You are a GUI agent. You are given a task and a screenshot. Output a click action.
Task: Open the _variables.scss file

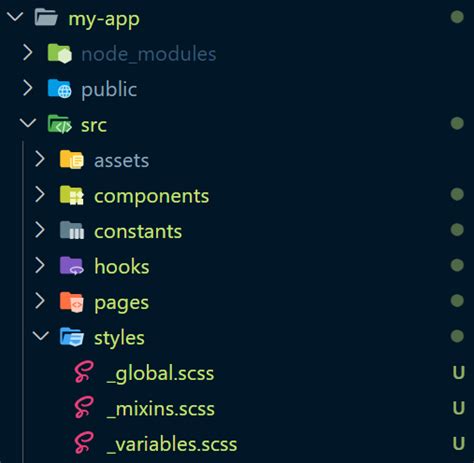coord(172,444)
